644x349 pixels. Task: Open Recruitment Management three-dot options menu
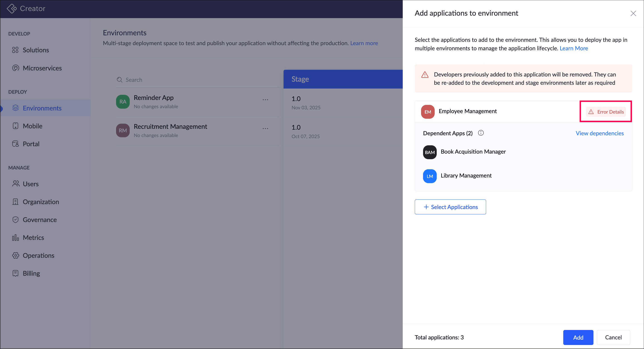265,129
